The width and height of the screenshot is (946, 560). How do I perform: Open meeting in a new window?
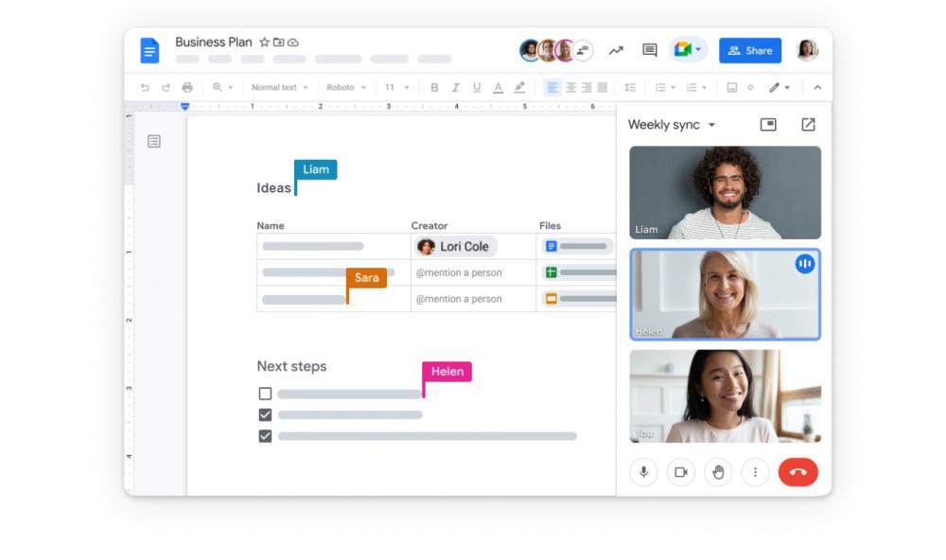(808, 124)
